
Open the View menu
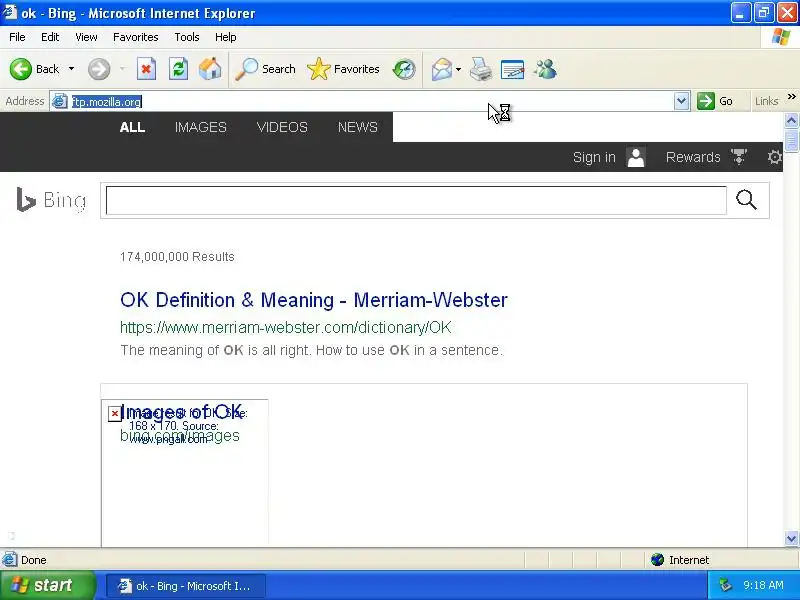86,37
